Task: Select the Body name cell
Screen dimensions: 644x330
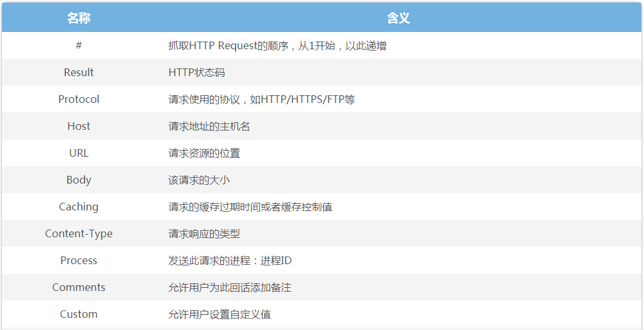Action: (79, 180)
